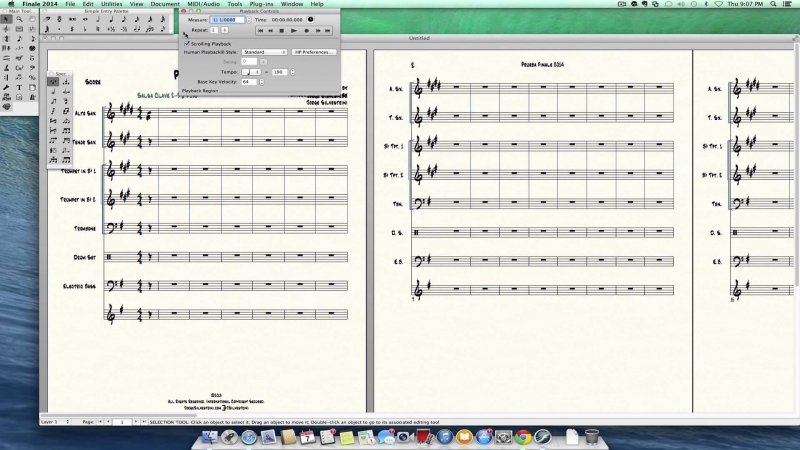Screen dimensions: 800x450
Task: Click Stop in Playback Controls
Action: coord(282,31)
